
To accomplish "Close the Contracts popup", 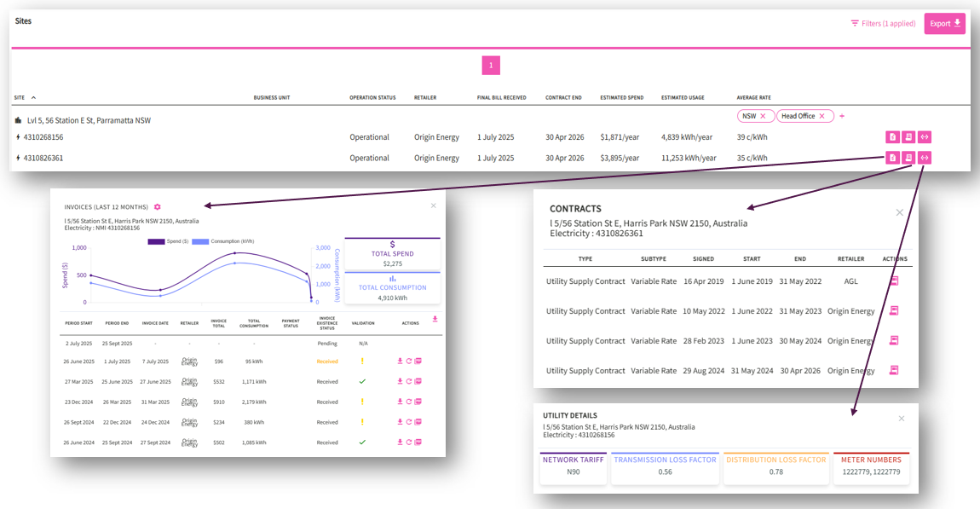I will [899, 212].
